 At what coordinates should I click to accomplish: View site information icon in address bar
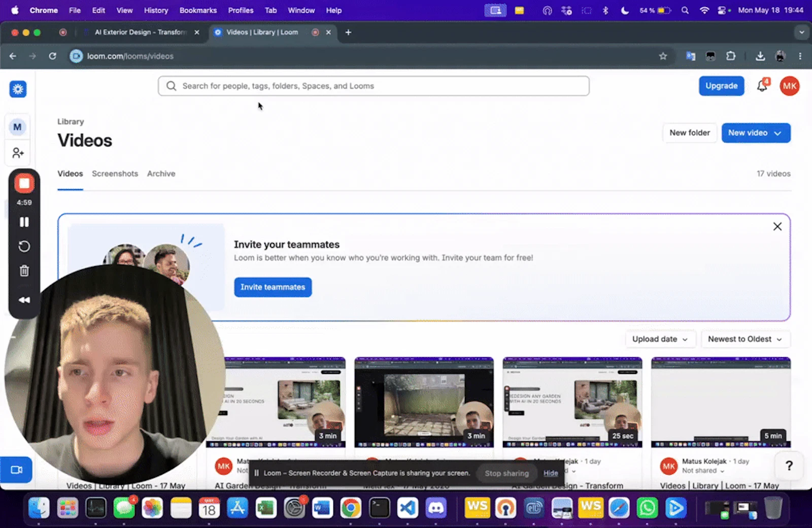point(76,56)
